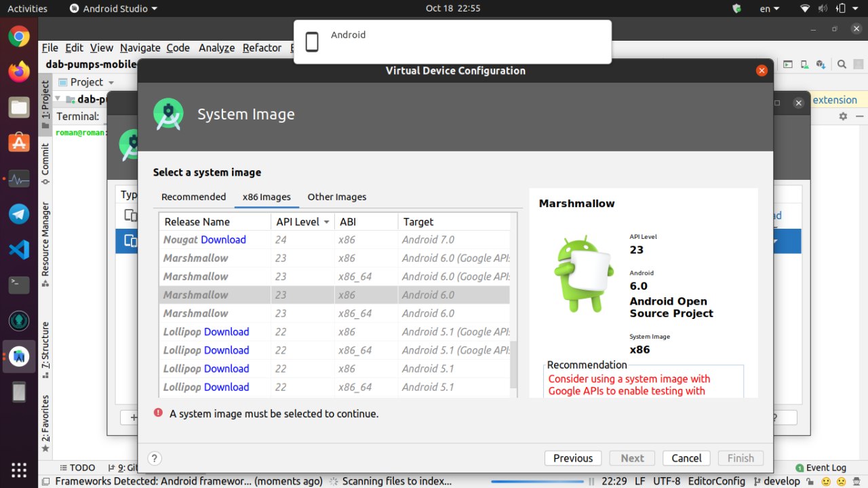Viewport: 868px width, 488px height.
Task: Click the Android notification popup
Action: [x=452, y=42]
